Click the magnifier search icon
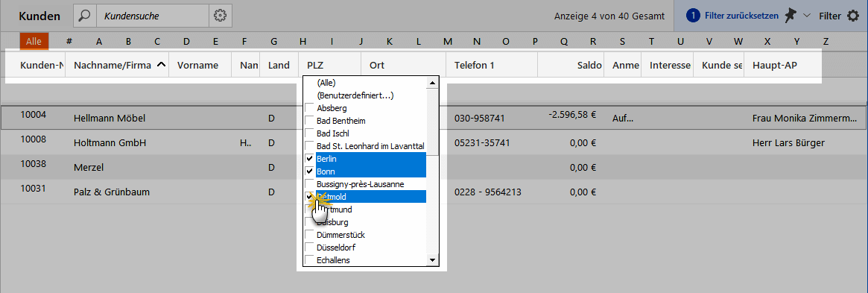The image size is (868, 293). click(x=85, y=16)
